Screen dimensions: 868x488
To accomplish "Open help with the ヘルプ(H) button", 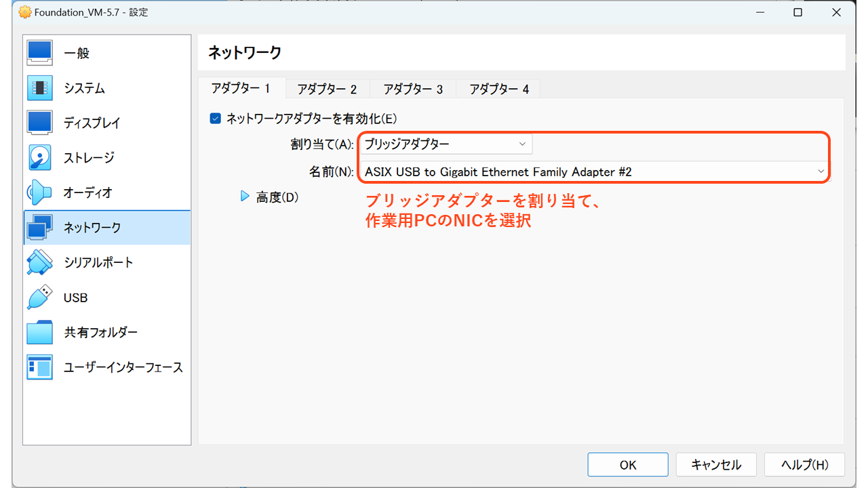I will click(805, 465).
